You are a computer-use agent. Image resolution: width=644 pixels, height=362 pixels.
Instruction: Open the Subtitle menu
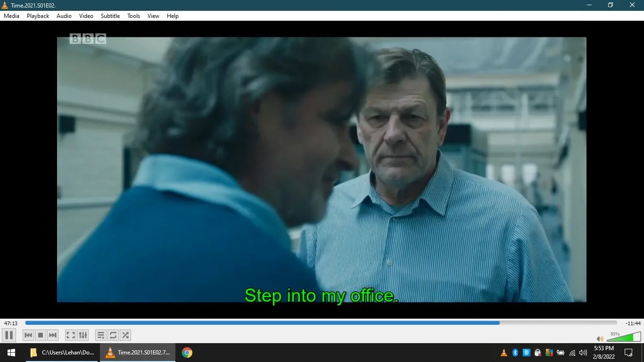tap(110, 16)
